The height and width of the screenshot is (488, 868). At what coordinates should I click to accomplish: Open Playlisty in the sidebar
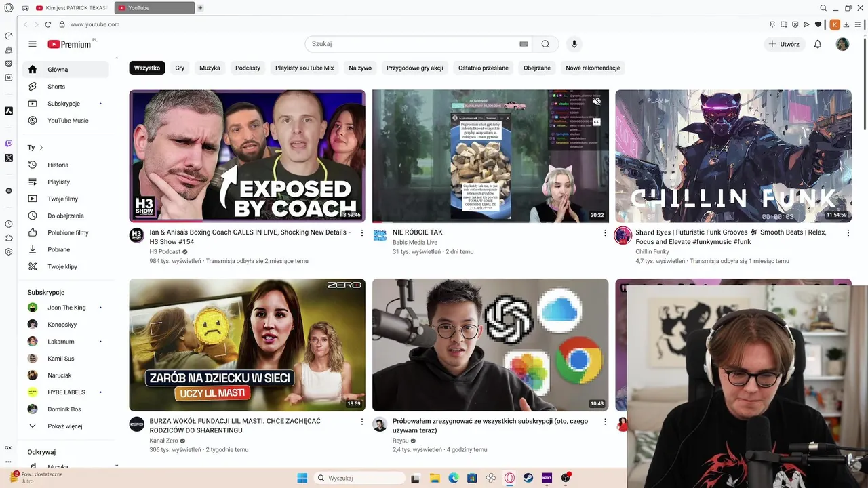pos(65,182)
